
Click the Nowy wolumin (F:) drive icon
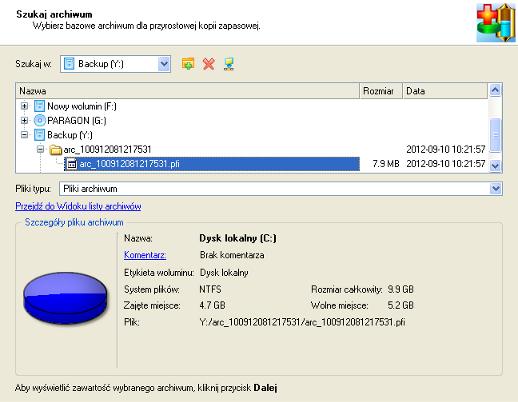click(39, 106)
